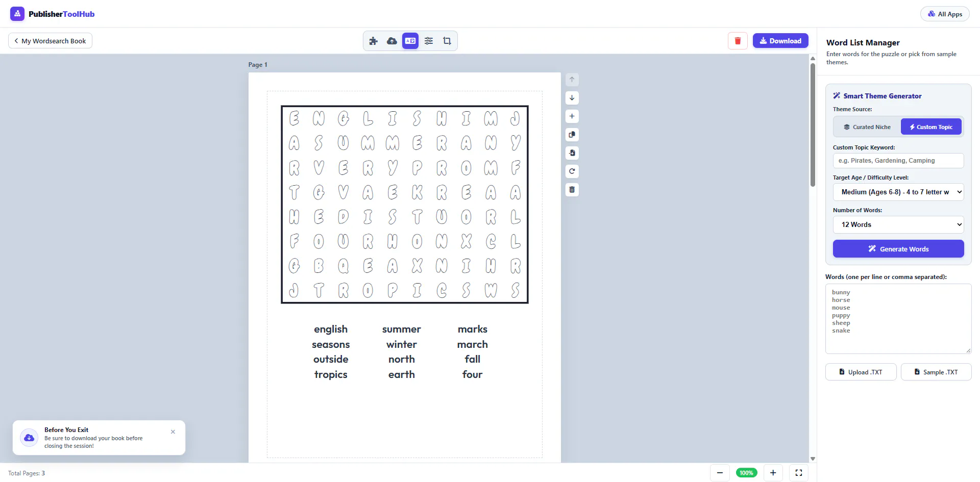Focus the Custom Topic Keyword field
The height and width of the screenshot is (482, 980).
(x=898, y=161)
